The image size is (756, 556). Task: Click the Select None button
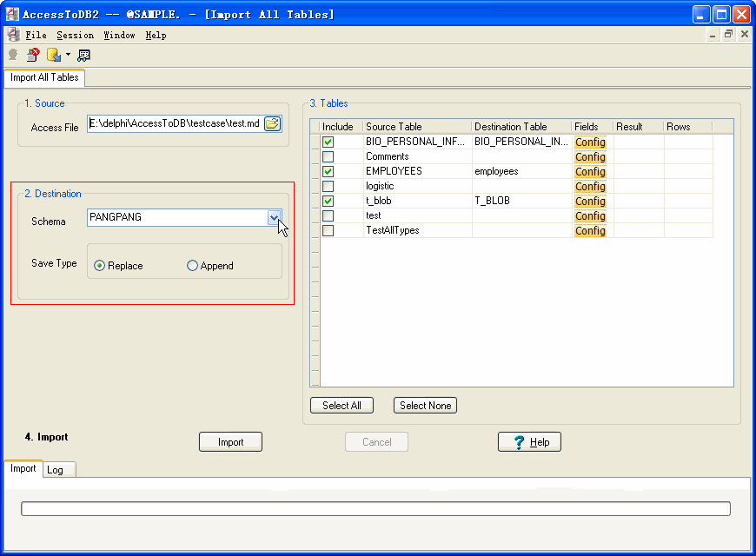tap(425, 406)
